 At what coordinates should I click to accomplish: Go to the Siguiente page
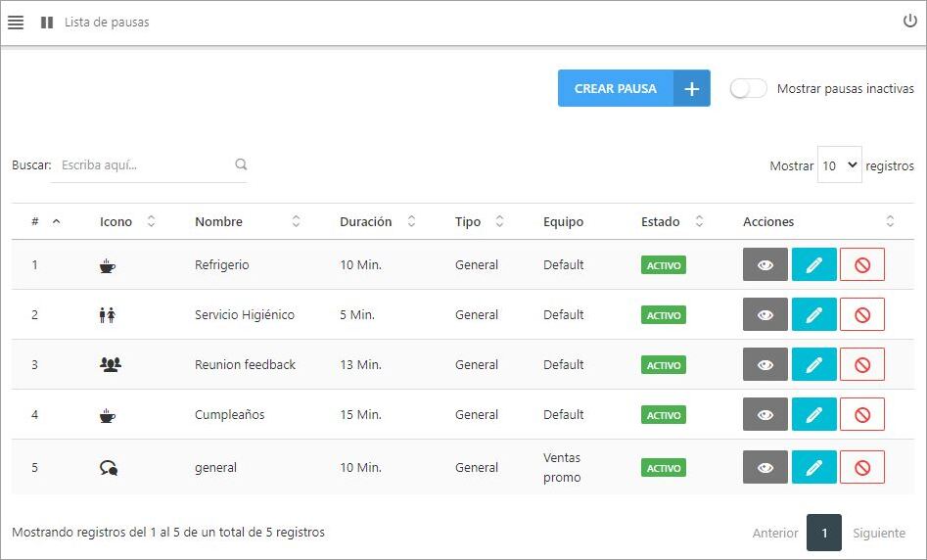(878, 534)
